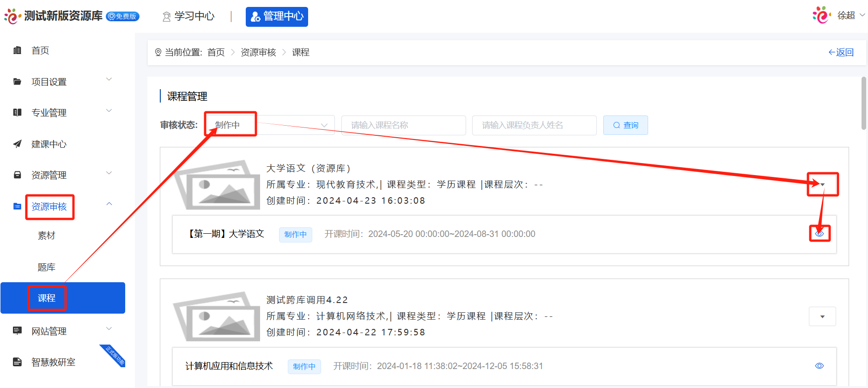This screenshot has height=388, width=868.
Task: Click the 资源管理 icon in sidebar
Action: pos(18,175)
